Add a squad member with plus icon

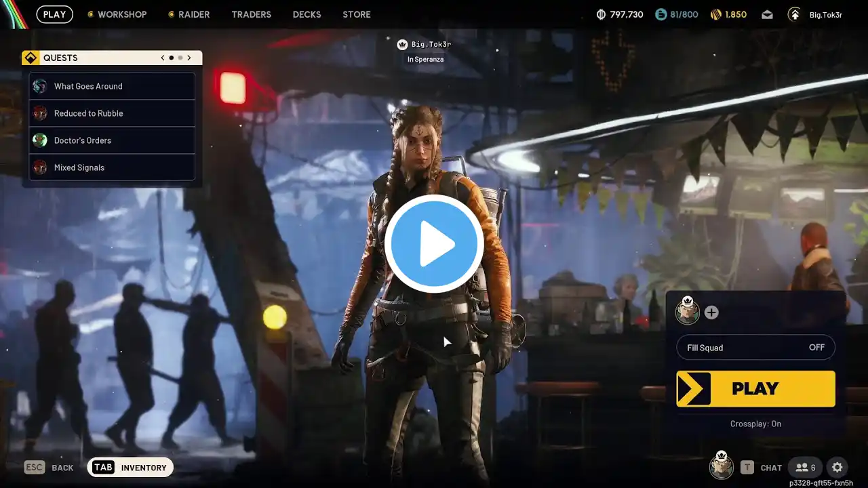coord(711,312)
